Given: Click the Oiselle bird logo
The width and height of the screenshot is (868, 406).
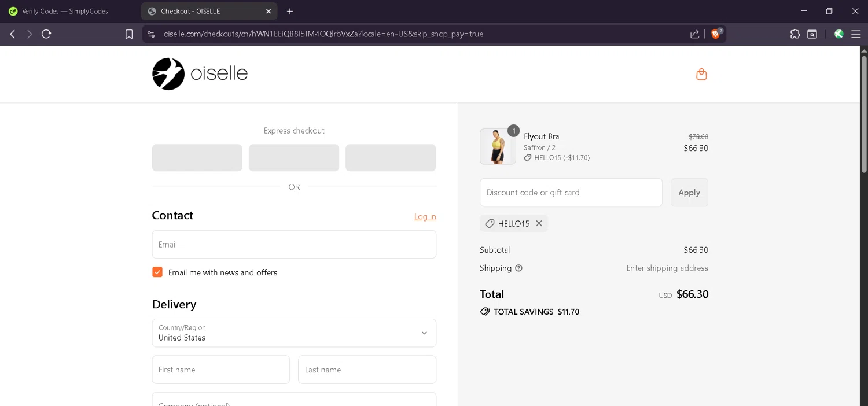Looking at the screenshot, I should (168, 74).
